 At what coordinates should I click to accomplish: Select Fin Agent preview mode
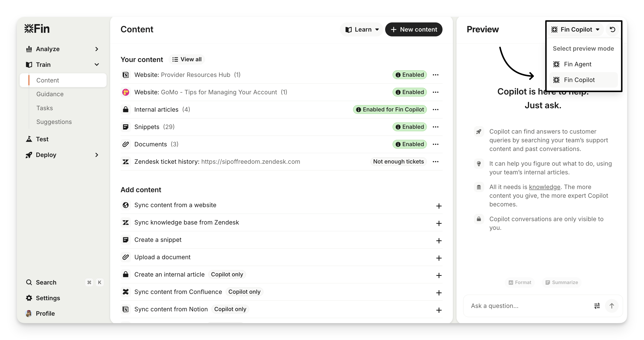[577, 64]
